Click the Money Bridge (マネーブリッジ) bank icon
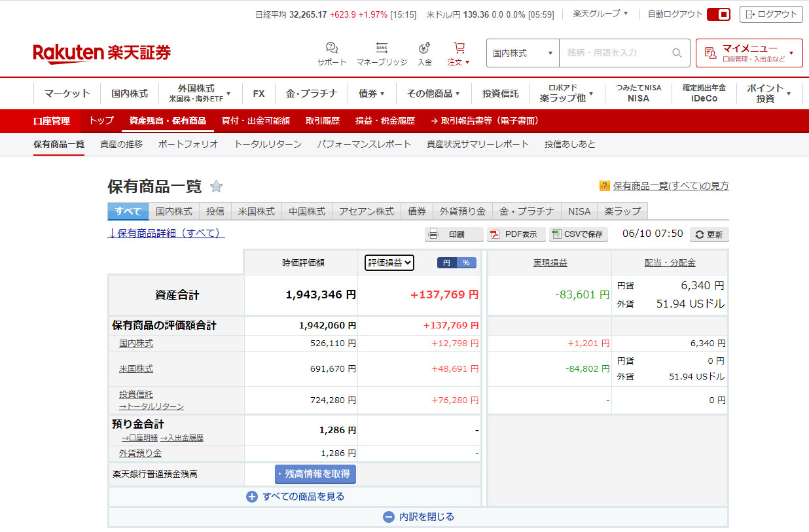Screen dimensions: 809x532 point(382,48)
